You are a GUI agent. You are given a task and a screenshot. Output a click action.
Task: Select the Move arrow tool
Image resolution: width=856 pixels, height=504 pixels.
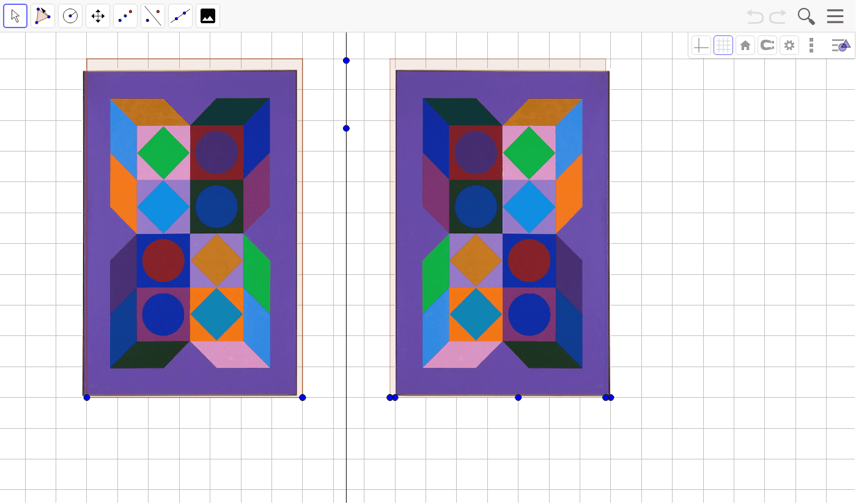tap(15, 16)
